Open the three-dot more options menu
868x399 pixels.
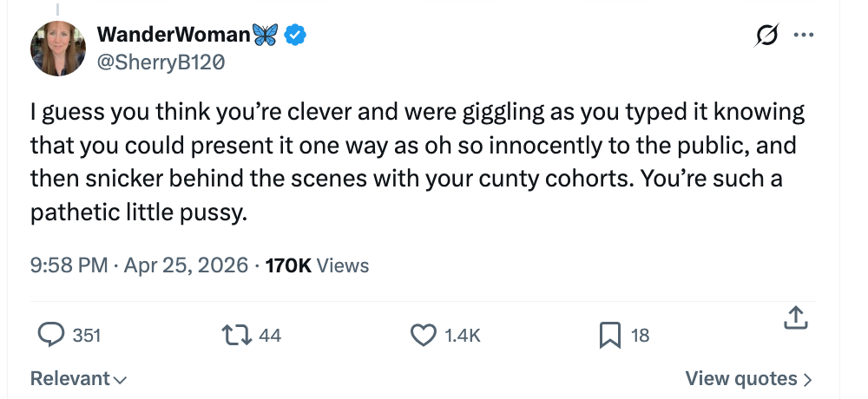(x=805, y=36)
